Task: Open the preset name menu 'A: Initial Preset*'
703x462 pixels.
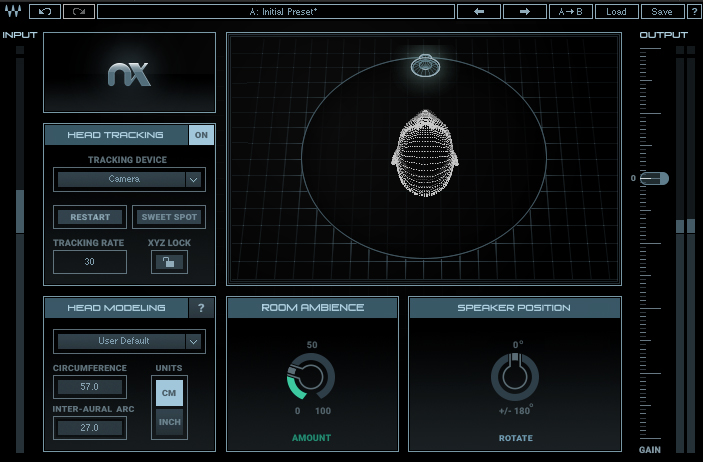Action: (276, 12)
